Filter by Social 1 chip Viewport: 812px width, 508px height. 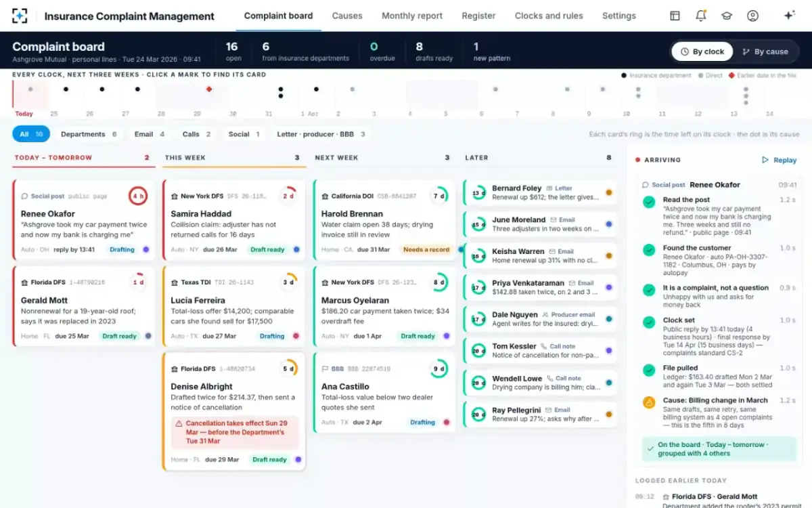point(244,134)
